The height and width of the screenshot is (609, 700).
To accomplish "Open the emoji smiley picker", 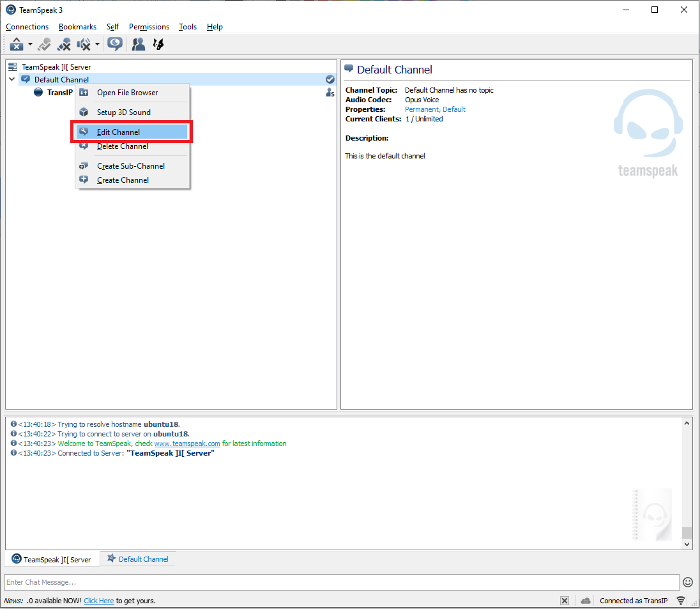I will (688, 582).
